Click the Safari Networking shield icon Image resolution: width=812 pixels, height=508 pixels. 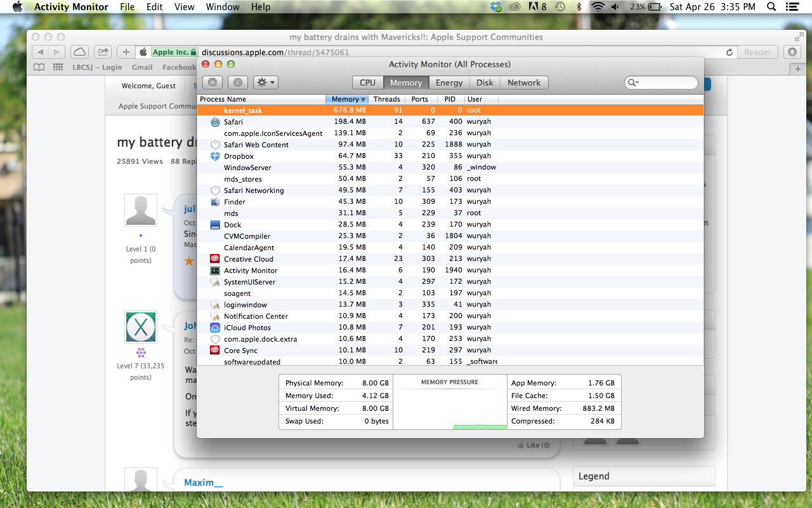click(215, 190)
